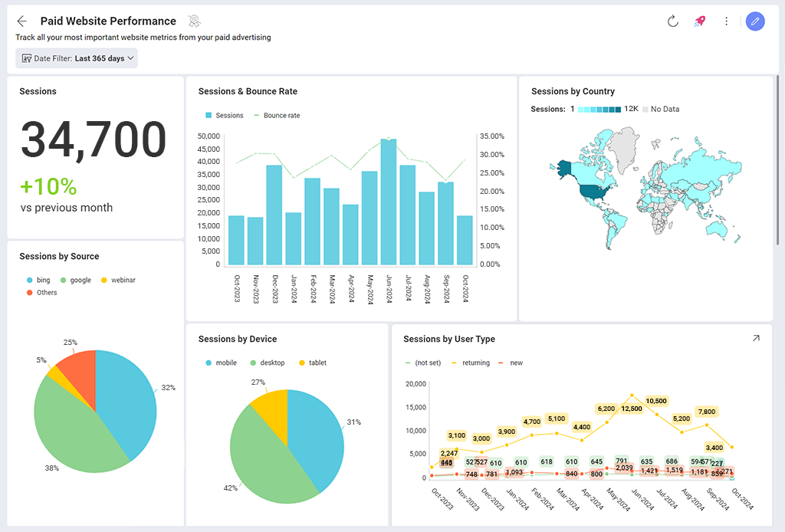Toggle the bing legend entry

pyautogui.click(x=38, y=281)
